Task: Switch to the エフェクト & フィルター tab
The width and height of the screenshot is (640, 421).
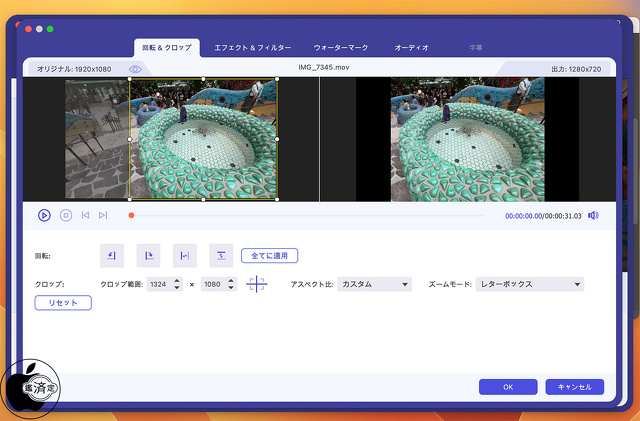Action: point(253,48)
